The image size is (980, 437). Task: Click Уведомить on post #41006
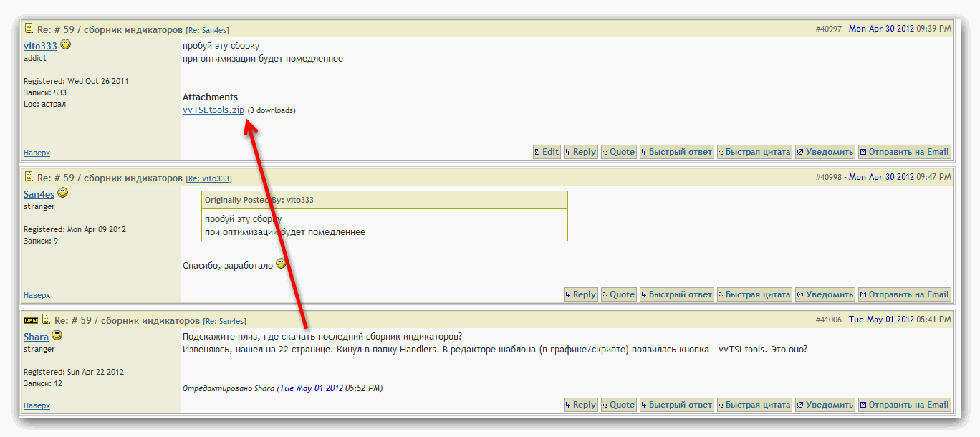[825, 405]
